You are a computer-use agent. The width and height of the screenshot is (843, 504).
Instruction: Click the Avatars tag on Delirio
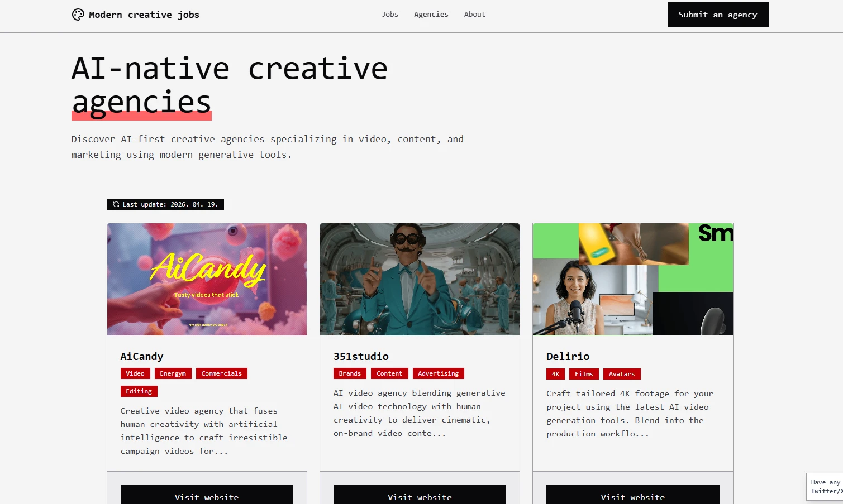pos(621,374)
